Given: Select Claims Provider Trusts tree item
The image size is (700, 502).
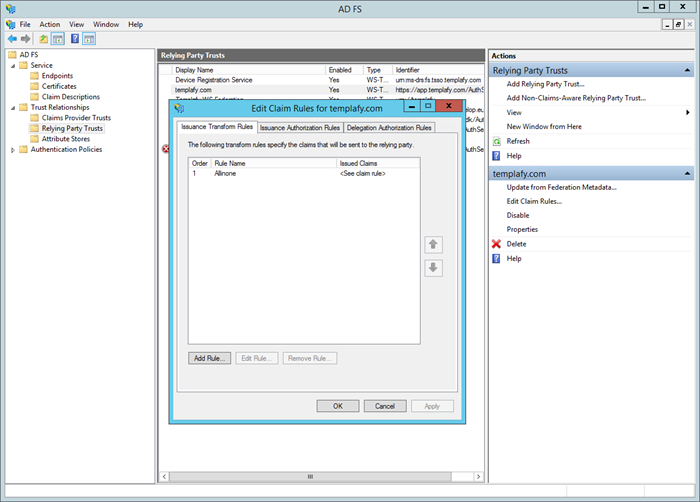Looking at the screenshot, I should pos(76,118).
